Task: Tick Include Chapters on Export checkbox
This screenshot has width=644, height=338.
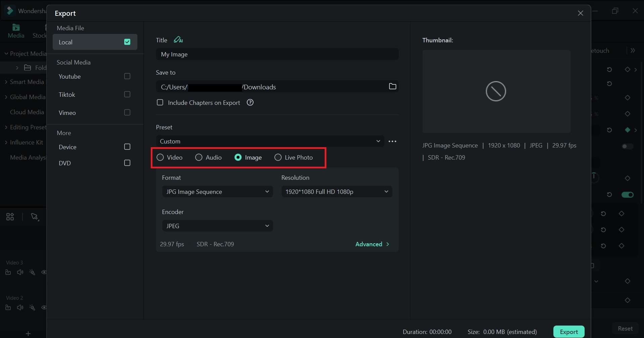Action: coord(160,102)
